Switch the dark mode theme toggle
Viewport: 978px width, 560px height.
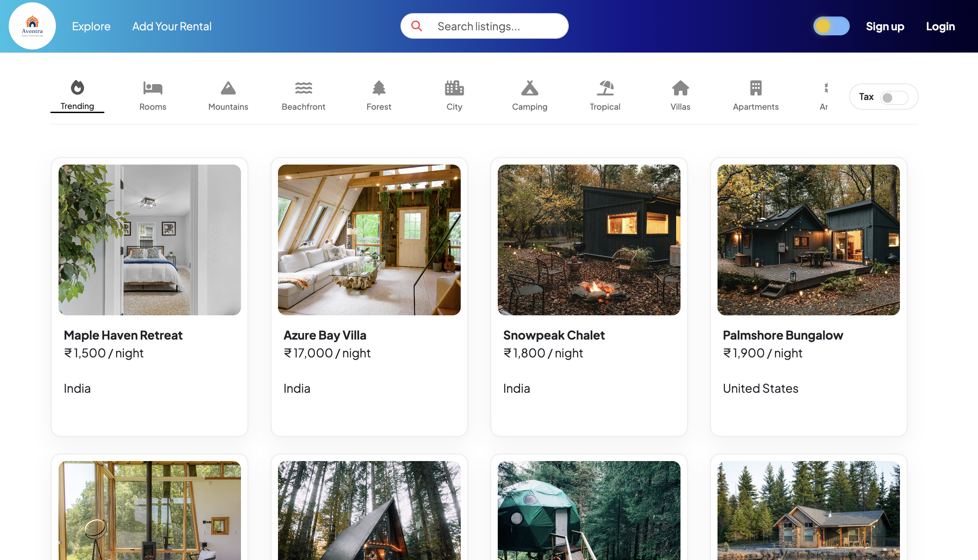click(x=831, y=26)
